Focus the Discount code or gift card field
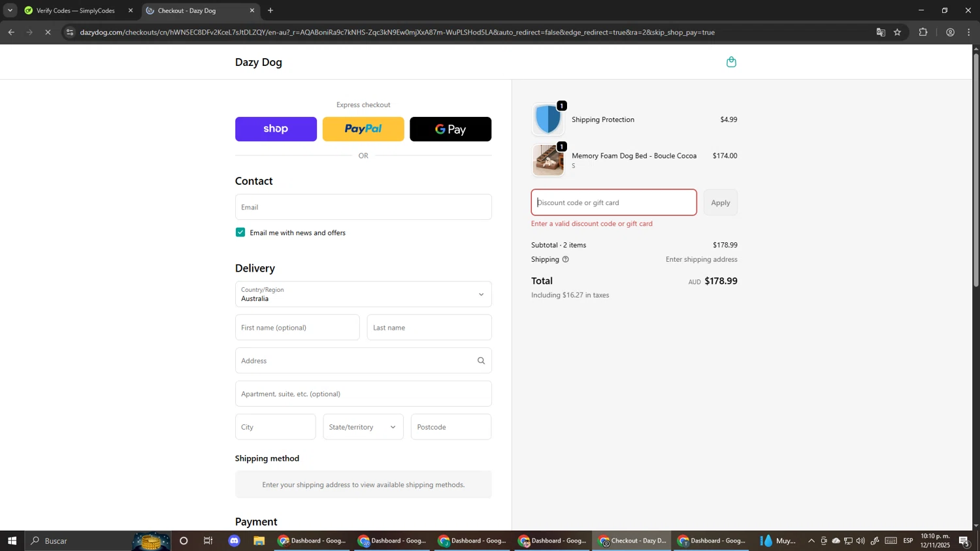This screenshot has height=551, width=980. click(x=614, y=202)
